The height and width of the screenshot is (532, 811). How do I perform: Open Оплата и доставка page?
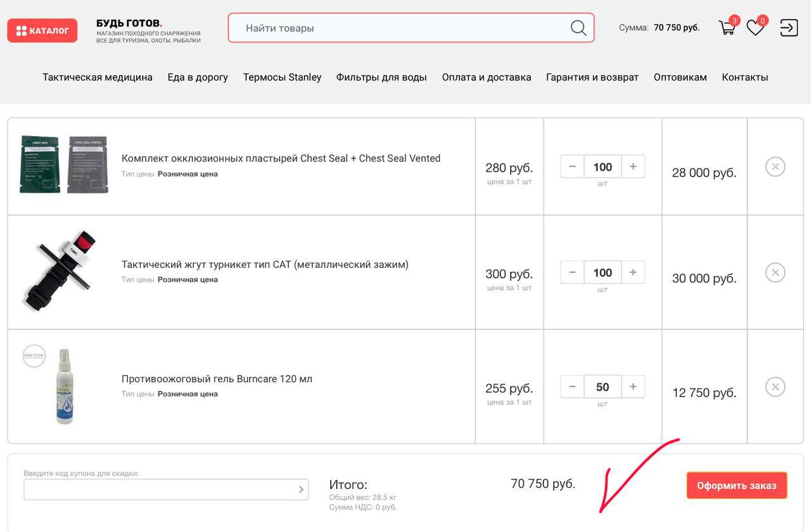point(487,77)
